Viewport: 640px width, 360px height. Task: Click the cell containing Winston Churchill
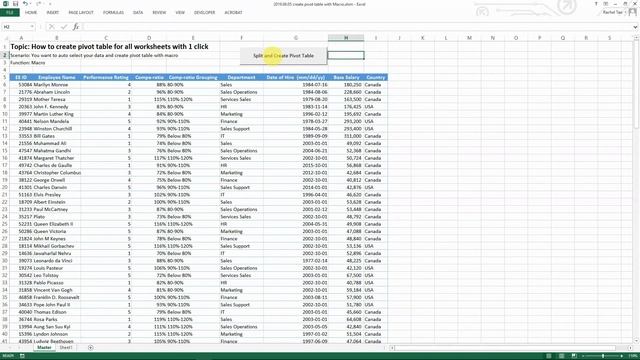(x=56, y=129)
